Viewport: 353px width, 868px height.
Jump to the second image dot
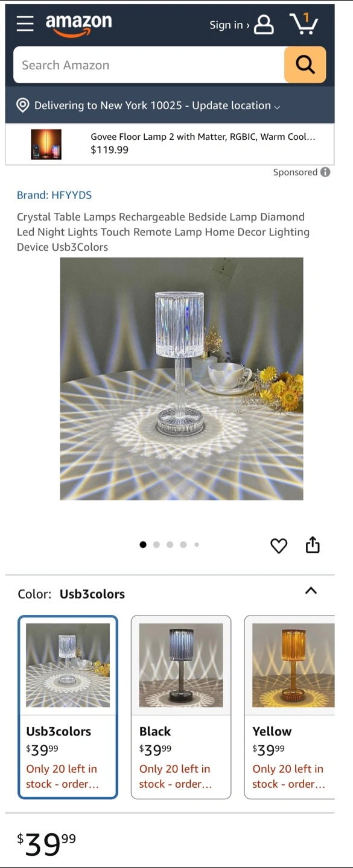click(156, 544)
